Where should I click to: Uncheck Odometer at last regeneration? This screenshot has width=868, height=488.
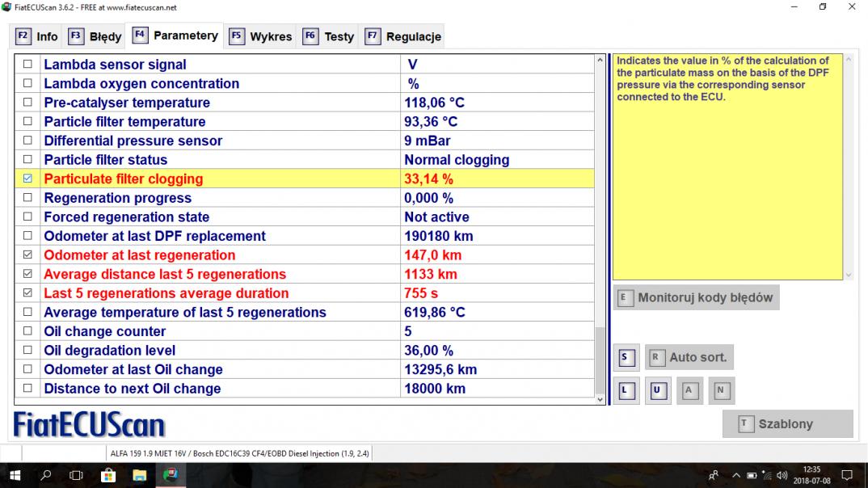click(x=28, y=255)
